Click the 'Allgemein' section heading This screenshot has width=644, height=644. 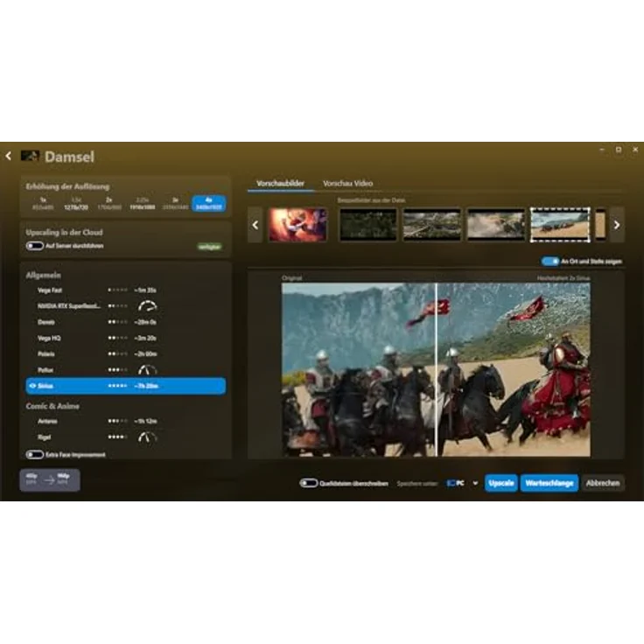pyautogui.click(x=44, y=275)
